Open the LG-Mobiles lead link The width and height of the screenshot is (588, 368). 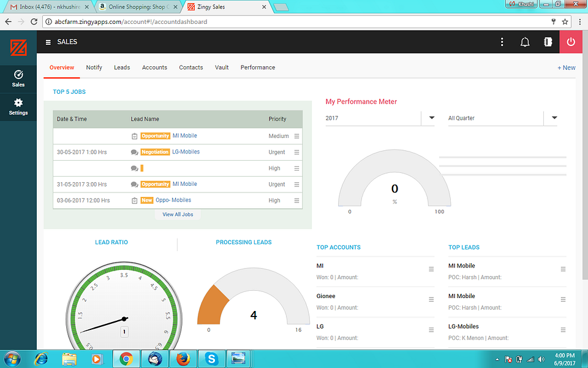[186, 151]
